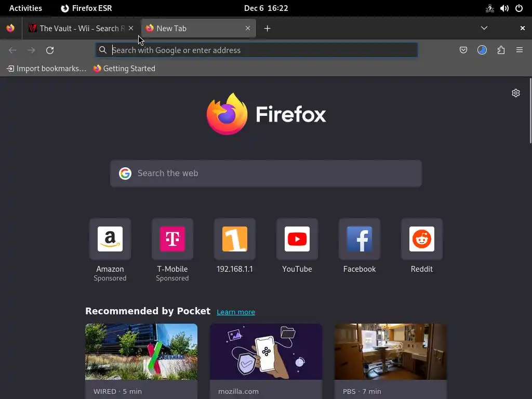Reload the current page

(50, 50)
